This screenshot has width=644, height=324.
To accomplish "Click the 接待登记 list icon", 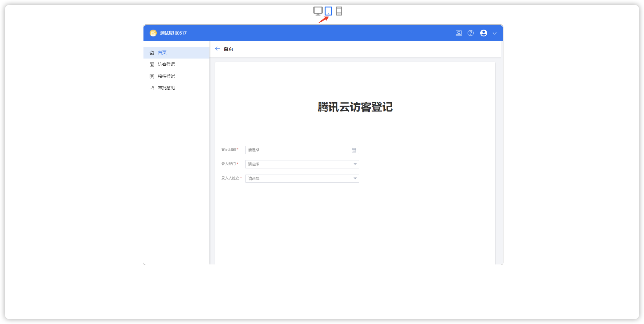I will (152, 76).
